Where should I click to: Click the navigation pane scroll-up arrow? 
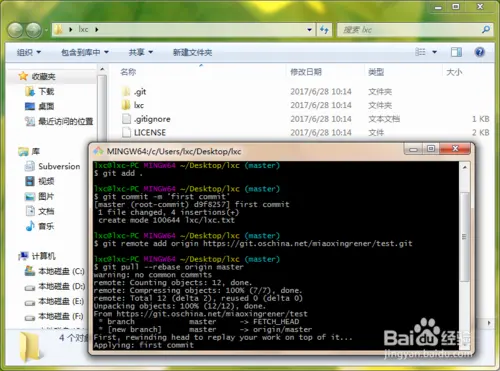102,70
